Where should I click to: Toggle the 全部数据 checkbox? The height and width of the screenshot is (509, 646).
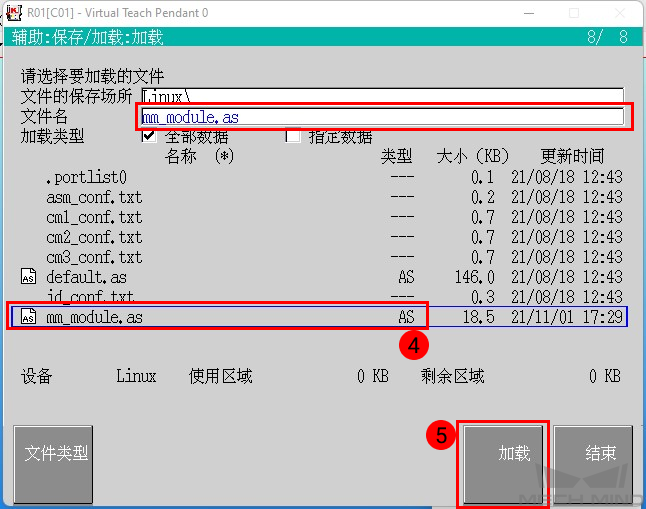(149, 136)
